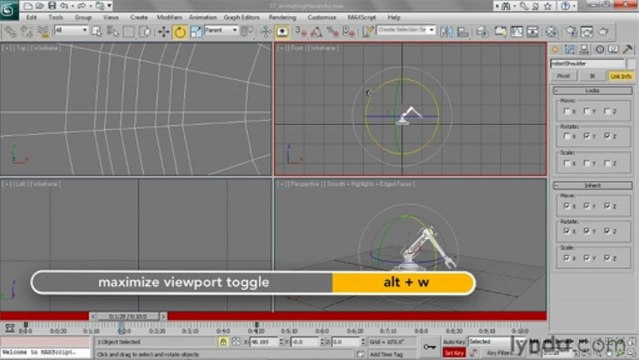Activate the Select and Scale tool
Viewport: 639px width, 360px height.
[196, 31]
